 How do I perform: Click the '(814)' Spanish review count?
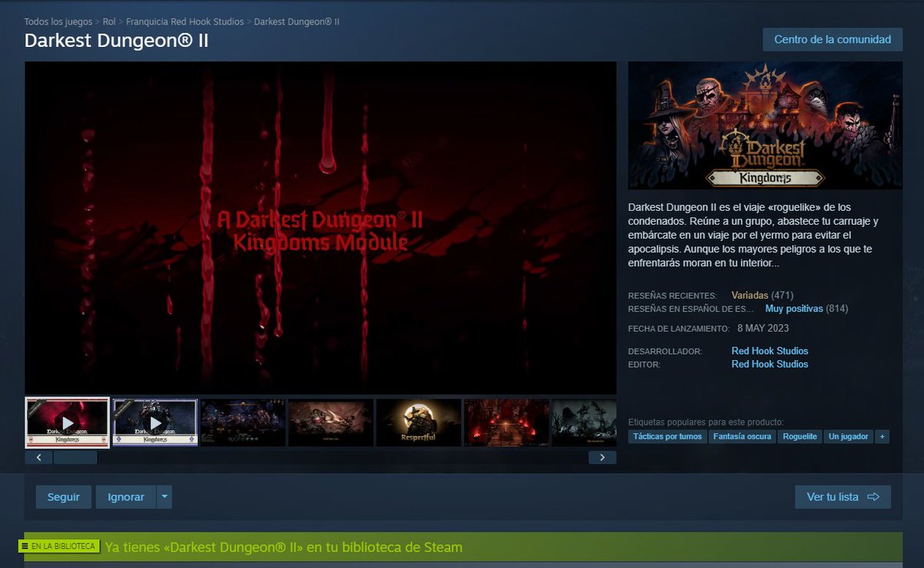837,308
